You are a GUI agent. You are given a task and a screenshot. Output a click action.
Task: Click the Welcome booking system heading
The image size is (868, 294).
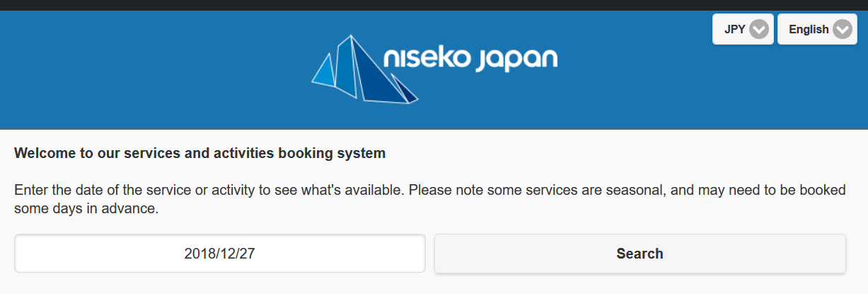click(200, 152)
